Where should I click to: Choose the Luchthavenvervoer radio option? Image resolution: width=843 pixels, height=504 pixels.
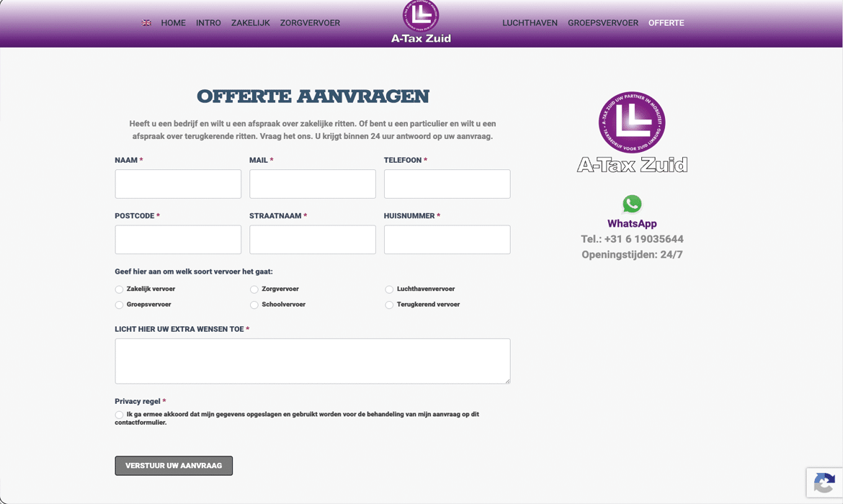point(388,289)
